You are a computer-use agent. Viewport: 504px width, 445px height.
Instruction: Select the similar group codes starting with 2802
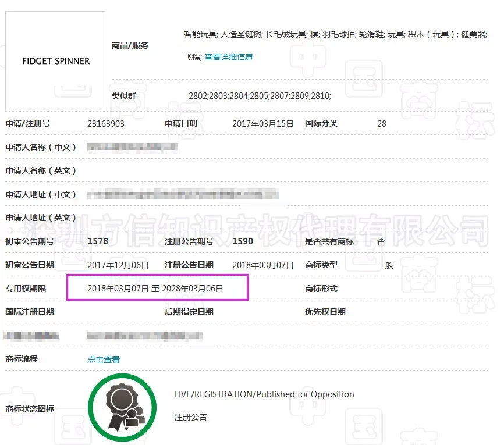pyautogui.click(x=260, y=96)
